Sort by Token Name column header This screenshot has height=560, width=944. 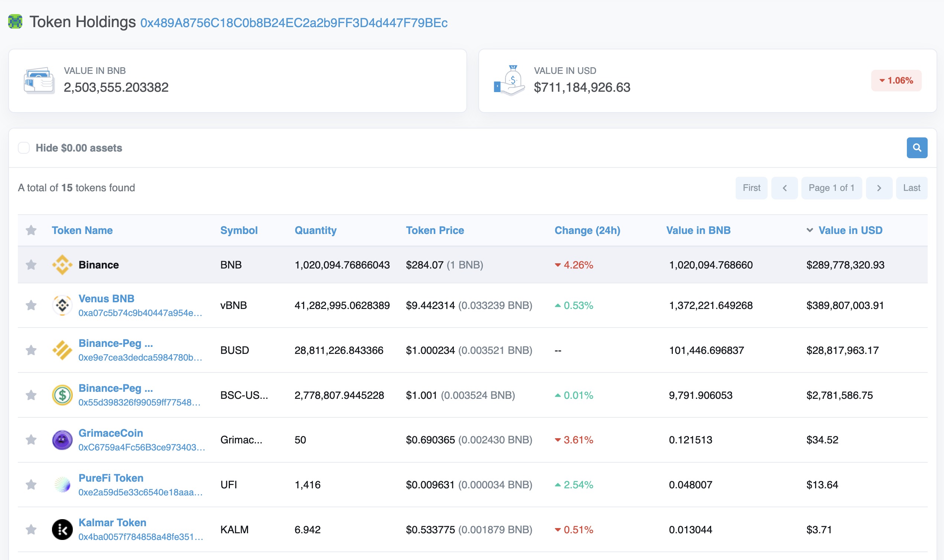pos(82,230)
